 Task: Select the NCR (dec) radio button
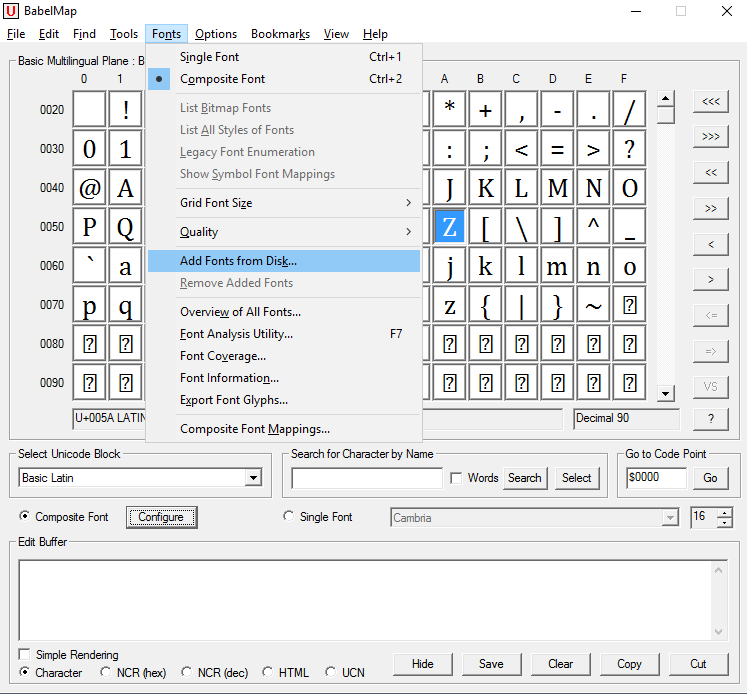(186, 672)
